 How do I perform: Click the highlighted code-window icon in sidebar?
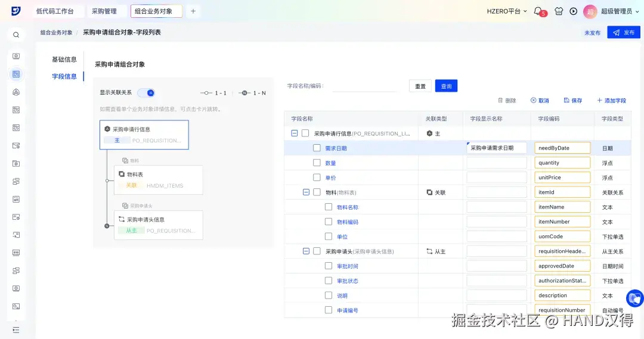(16, 74)
